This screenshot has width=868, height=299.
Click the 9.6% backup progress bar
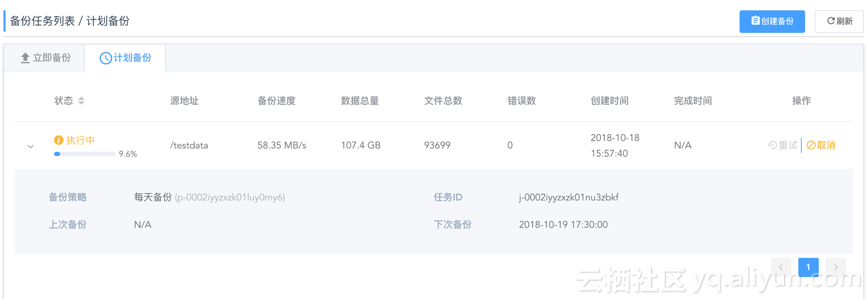coord(84,154)
